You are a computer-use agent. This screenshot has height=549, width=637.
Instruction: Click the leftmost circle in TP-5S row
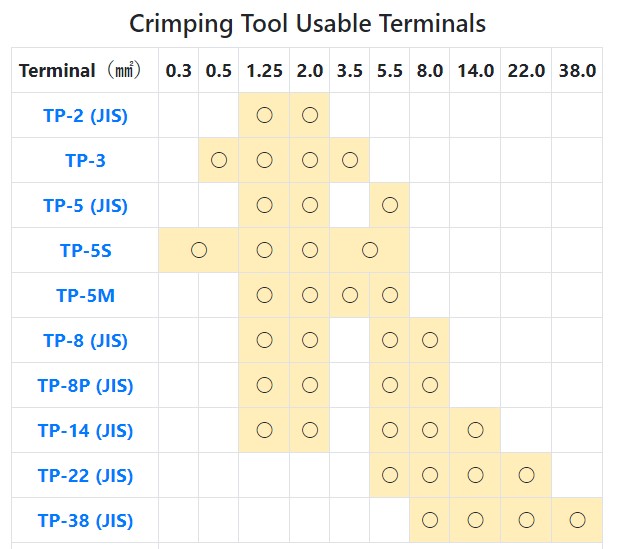(198, 250)
